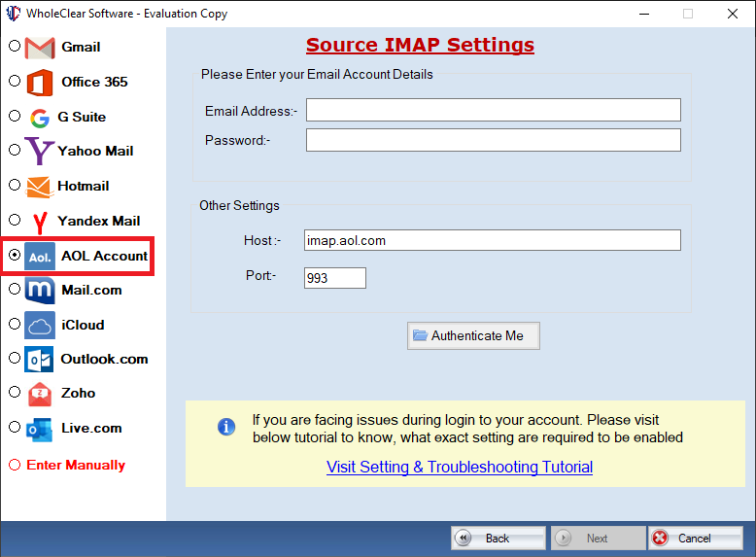This screenshot has width=756, height=557.
Task: Choose the Live.com radio button
Action: click(15, 427)
